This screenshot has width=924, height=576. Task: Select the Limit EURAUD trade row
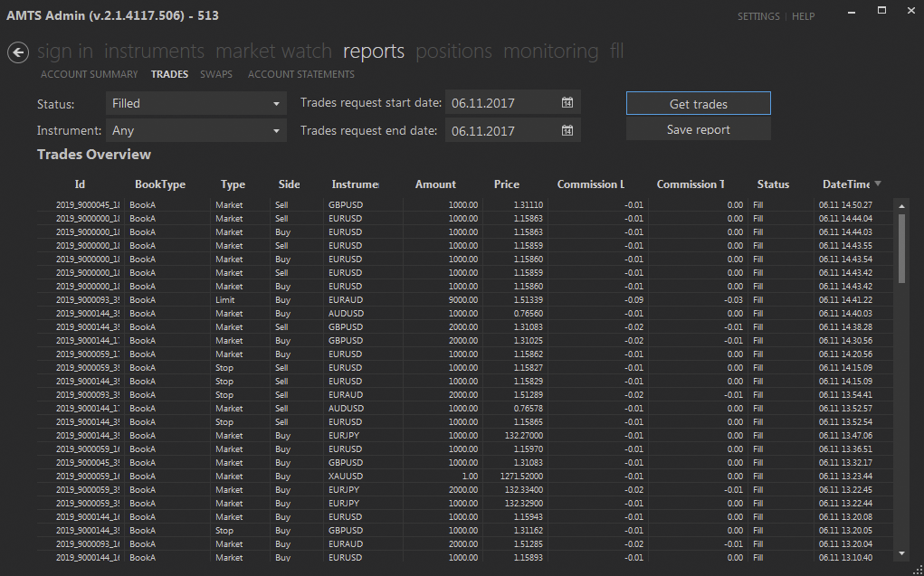click(465, 300)
